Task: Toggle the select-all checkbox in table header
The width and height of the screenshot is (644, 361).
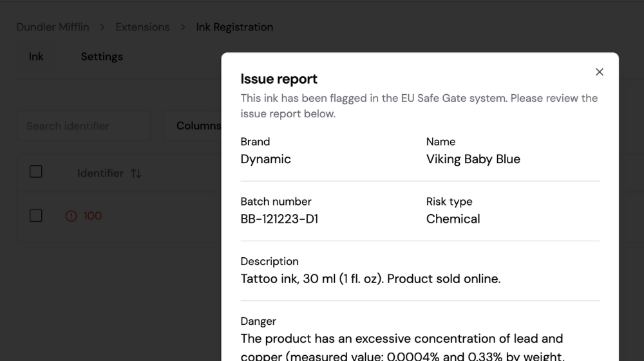Action: 35,171
